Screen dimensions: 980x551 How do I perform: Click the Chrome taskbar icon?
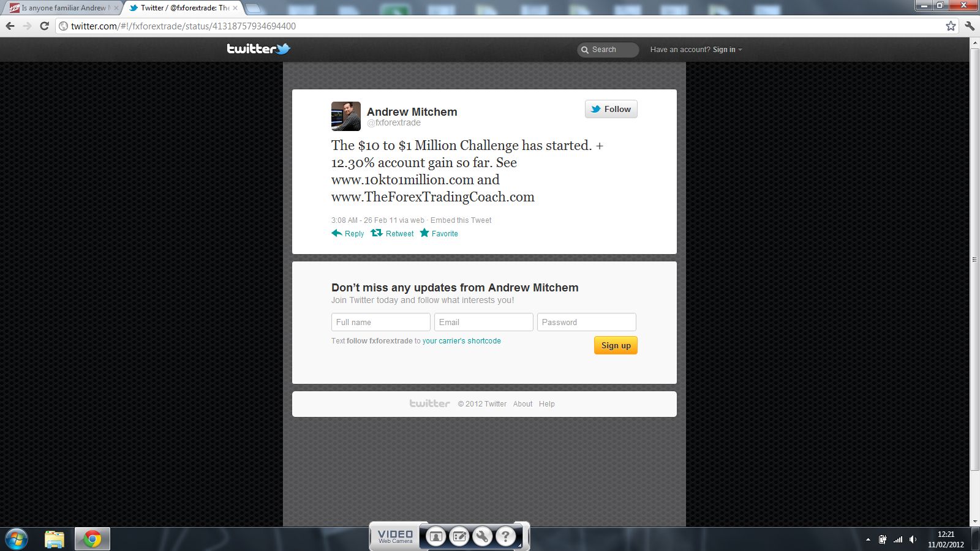(92, 539)
